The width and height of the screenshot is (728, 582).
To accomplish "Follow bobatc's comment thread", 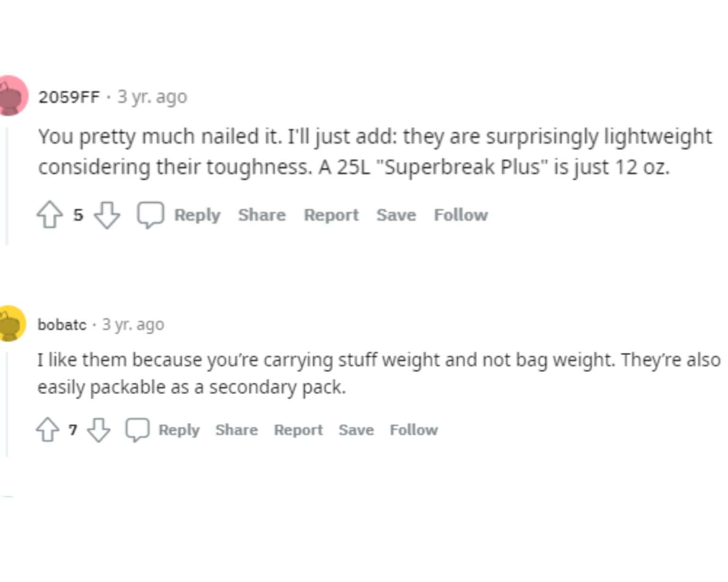I will (x=414, y=430).
